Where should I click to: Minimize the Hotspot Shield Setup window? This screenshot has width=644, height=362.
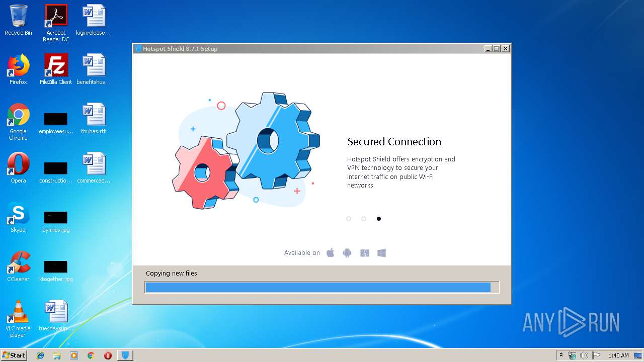pyautogui.click(x=488, y=49)
